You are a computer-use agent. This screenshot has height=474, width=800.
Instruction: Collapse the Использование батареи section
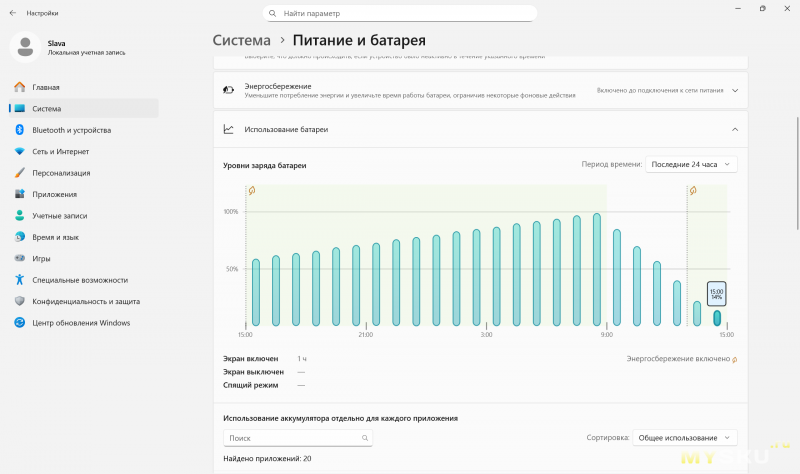[735, 129]
